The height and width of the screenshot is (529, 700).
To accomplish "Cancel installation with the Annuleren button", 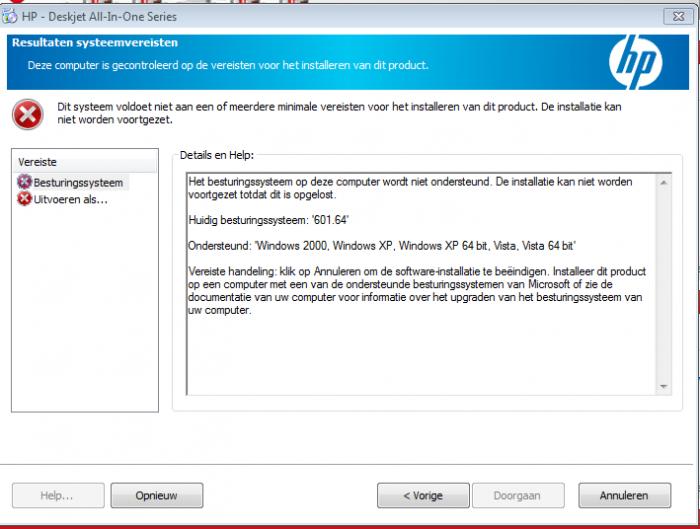I will 625,495.
